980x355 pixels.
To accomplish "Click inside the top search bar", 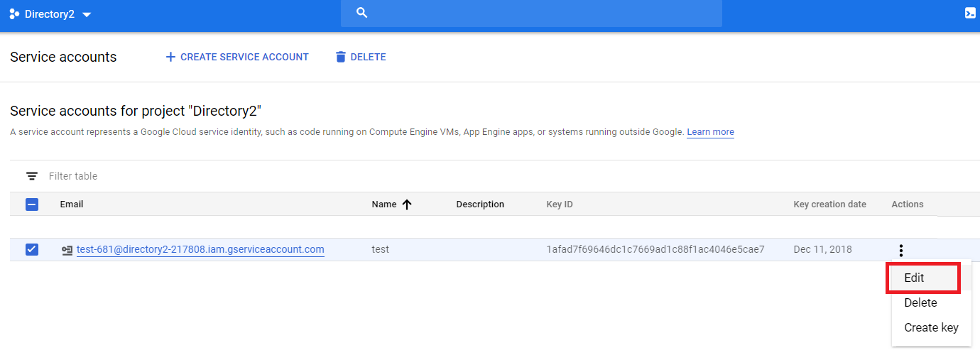I will (540, 13).
